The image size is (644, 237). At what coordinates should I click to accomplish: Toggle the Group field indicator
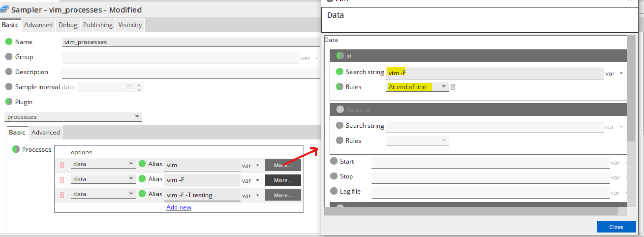click(9, 57)
